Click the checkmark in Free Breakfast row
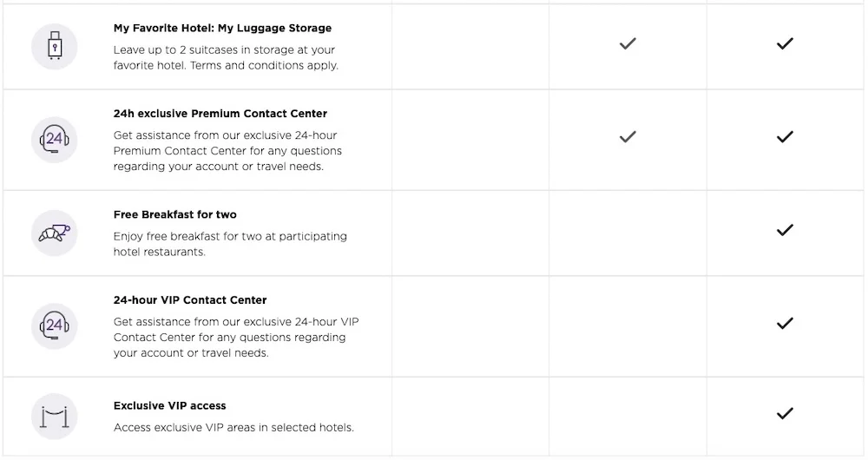The image size is (868, 460). tap(785, 230)
